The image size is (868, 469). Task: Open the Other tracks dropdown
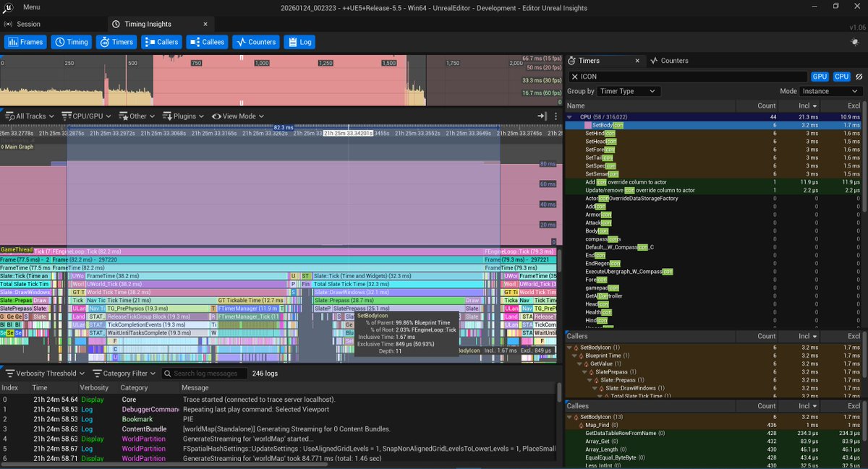click(137, 116)
